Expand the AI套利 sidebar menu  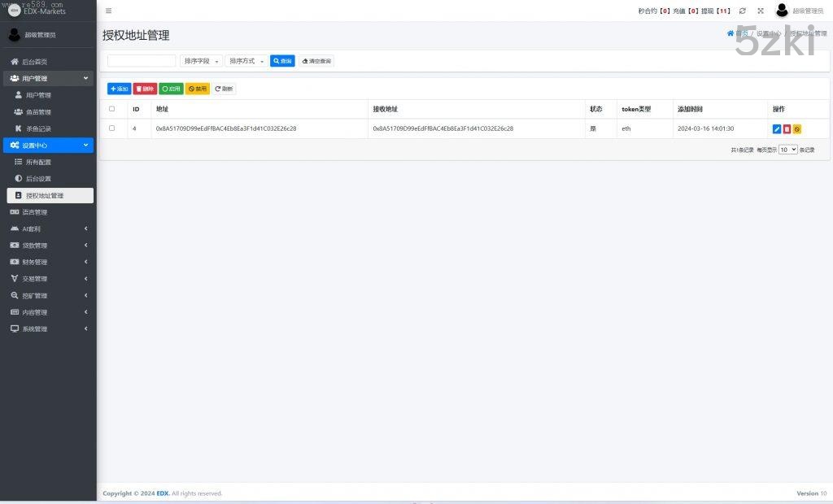tap(48, 229)
